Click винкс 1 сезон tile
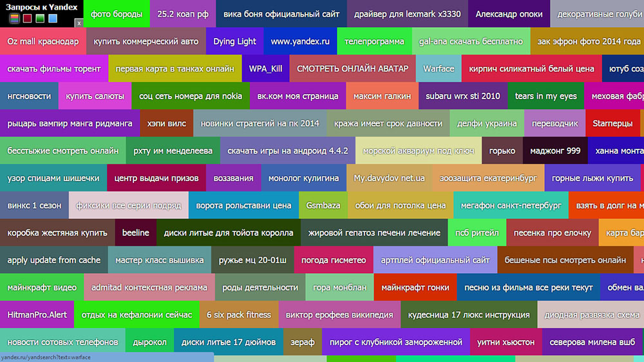This screenshot has height=362, width=644. 34,205
